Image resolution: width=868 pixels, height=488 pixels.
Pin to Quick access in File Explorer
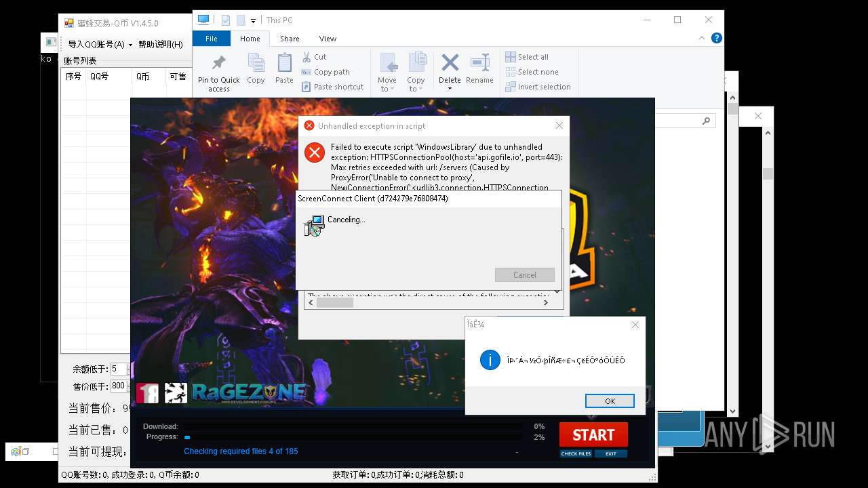[x=218, y=73]
